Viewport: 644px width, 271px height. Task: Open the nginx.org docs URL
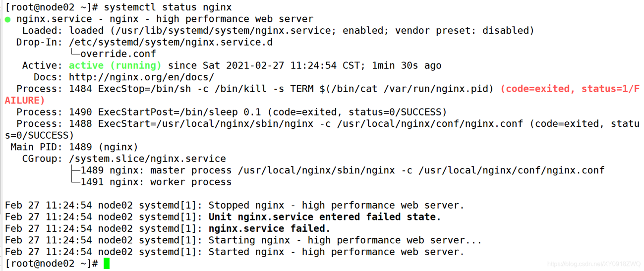[141, 77]
